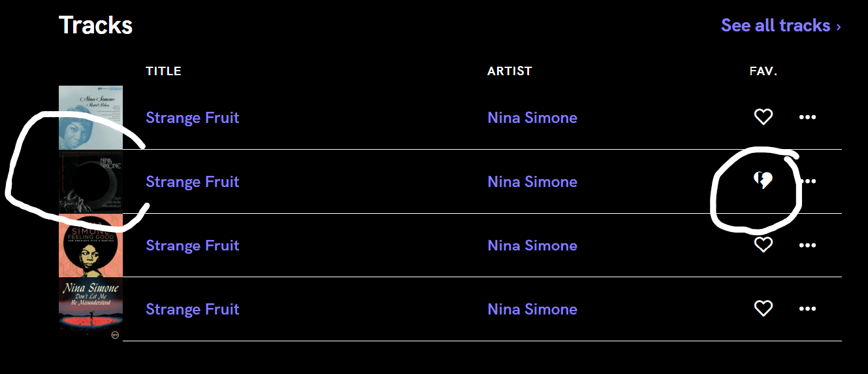Favorite the fourth Strange Fruit track
Screen dimensions: 868x374
(763, 309)
